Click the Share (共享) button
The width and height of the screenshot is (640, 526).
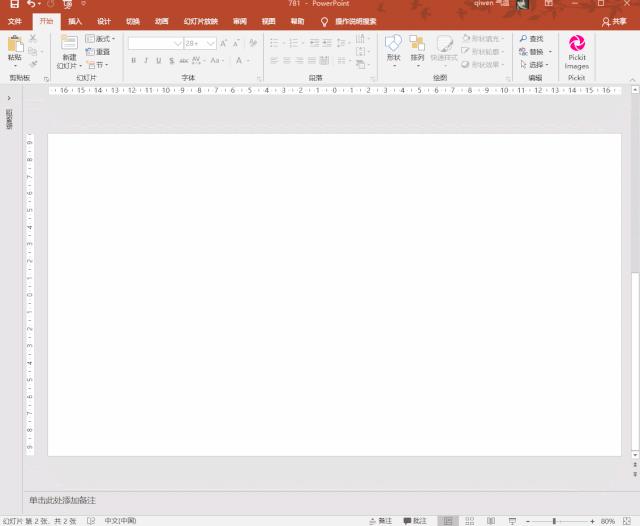pyautogui.click(x=614, y=21)
